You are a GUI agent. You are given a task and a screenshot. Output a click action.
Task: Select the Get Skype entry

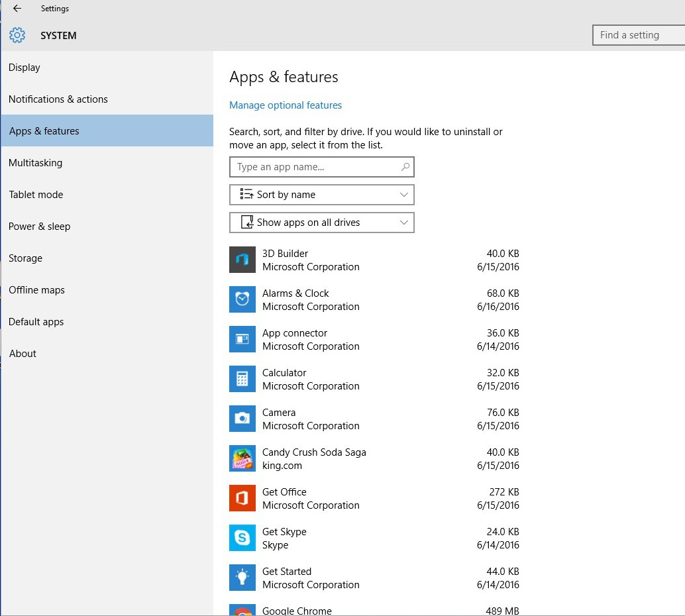coord(374,539)
